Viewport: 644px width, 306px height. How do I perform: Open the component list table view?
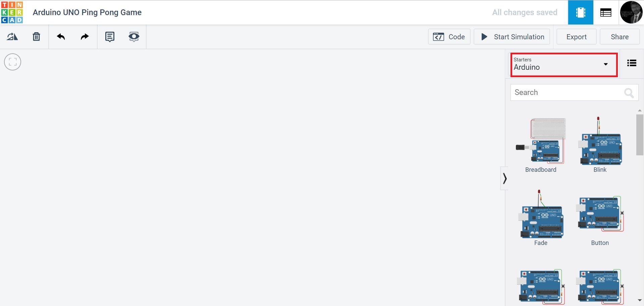605,13
